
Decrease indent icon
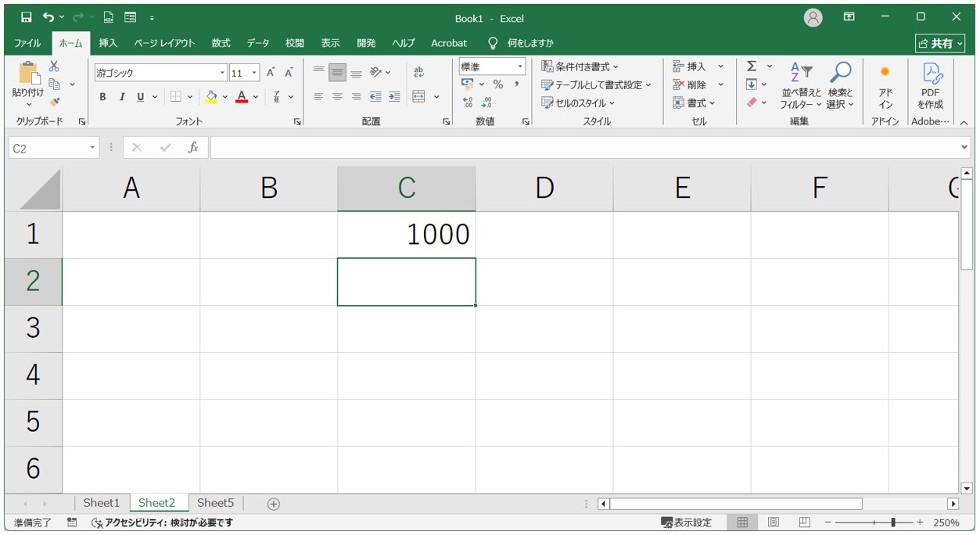pos(375,97)
